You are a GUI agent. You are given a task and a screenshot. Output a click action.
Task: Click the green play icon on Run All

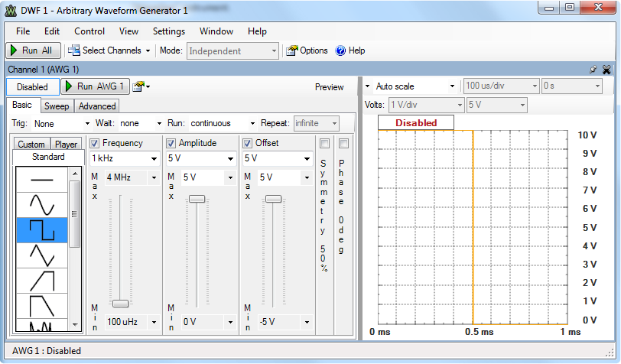coord(14,50)
